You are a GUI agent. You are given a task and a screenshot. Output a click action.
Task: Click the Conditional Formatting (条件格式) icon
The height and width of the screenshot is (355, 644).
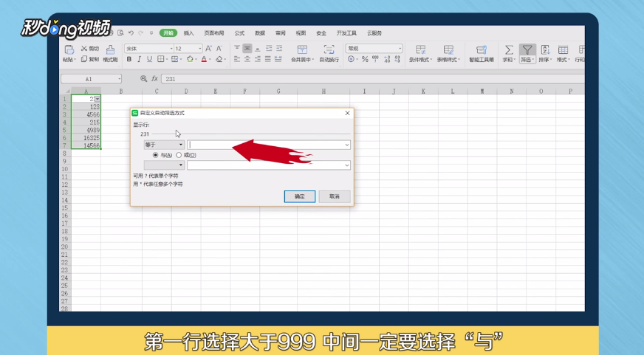[x=420, y=49]
